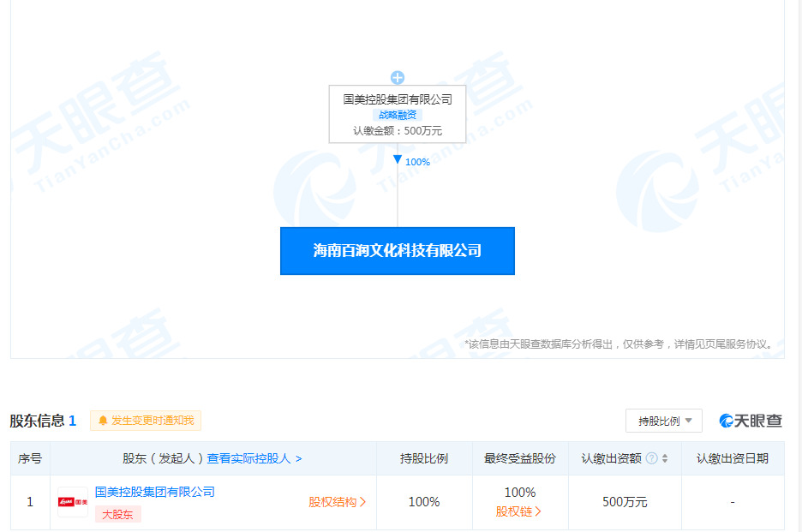Click the 序号 column header

pyautogui.click(x=30, y=458)
